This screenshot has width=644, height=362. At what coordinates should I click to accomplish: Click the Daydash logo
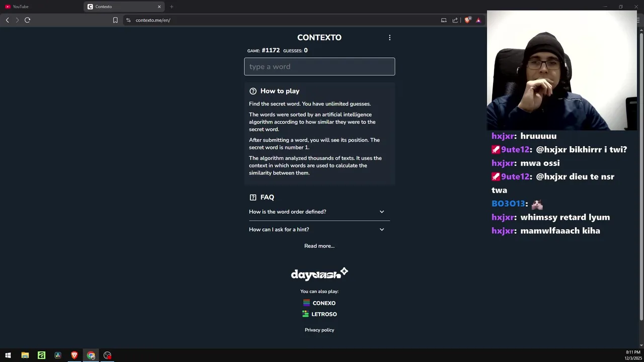pos(319,274)
